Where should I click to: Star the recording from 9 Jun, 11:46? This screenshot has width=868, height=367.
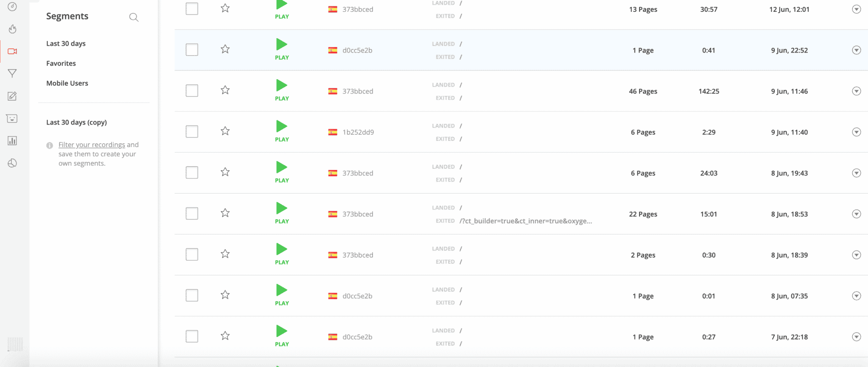[225, 90]
